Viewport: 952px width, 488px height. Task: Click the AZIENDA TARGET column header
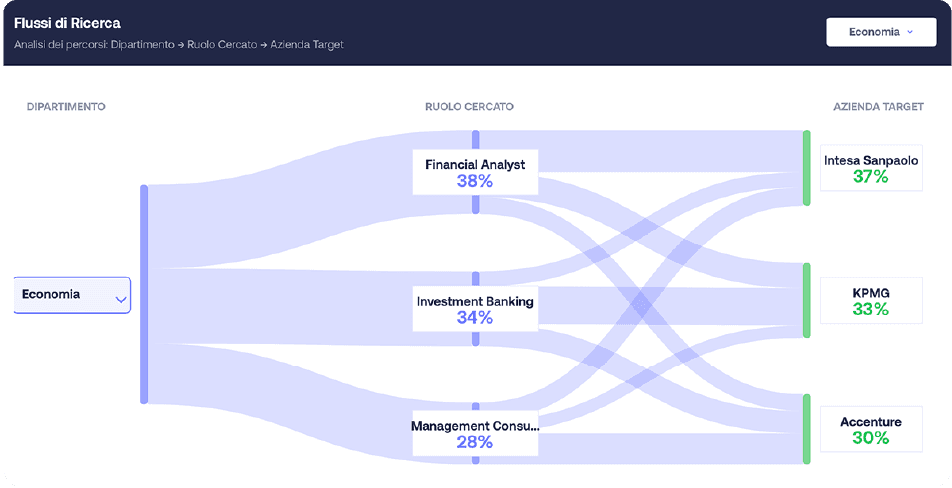pyautogui.click(x=878, y=106)
